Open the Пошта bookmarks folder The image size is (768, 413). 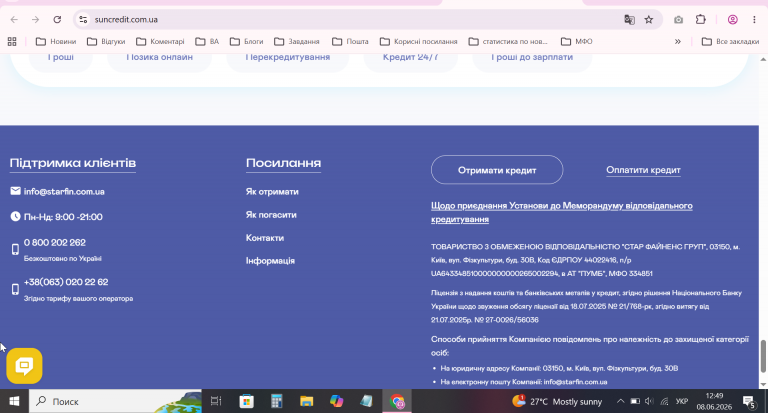[350, 42]
